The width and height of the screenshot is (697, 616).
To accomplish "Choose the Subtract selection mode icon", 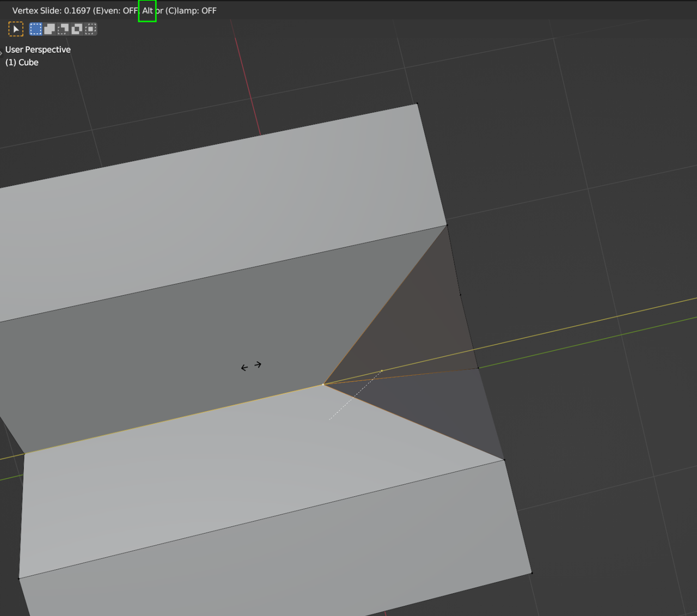I will (x=63, y=29).
